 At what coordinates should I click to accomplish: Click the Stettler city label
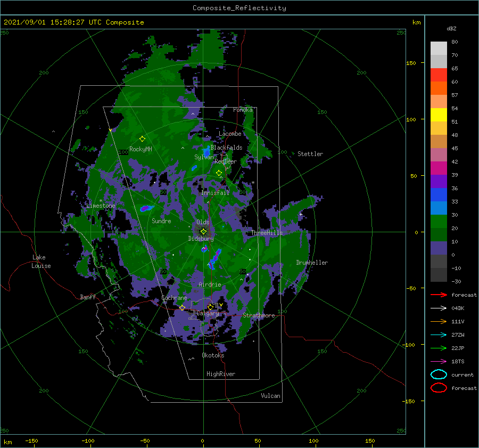pos(310,154)
